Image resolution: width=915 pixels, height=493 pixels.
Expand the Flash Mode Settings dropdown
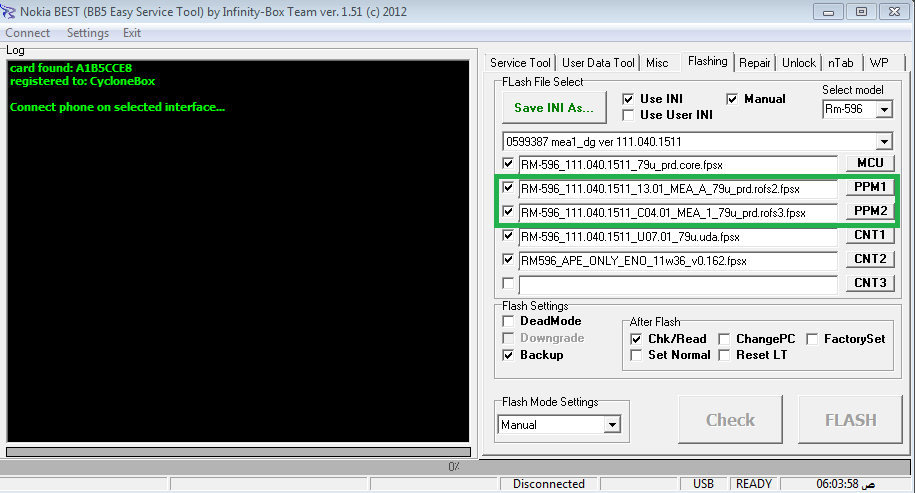pos(612,425)
